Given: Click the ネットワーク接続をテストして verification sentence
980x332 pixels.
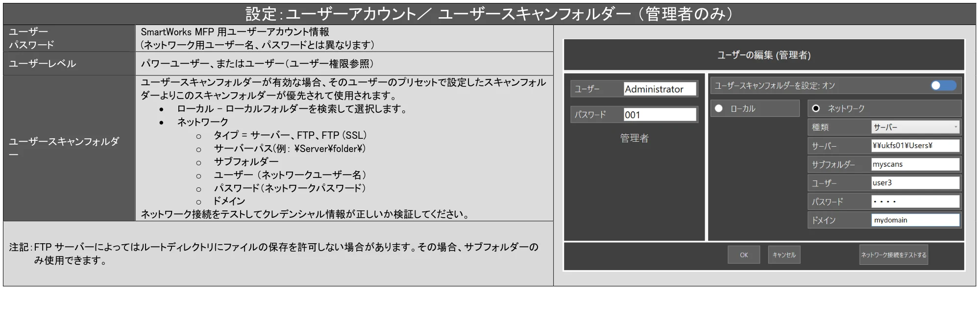Looking at the screenshot, I should [x=306, y=214].
